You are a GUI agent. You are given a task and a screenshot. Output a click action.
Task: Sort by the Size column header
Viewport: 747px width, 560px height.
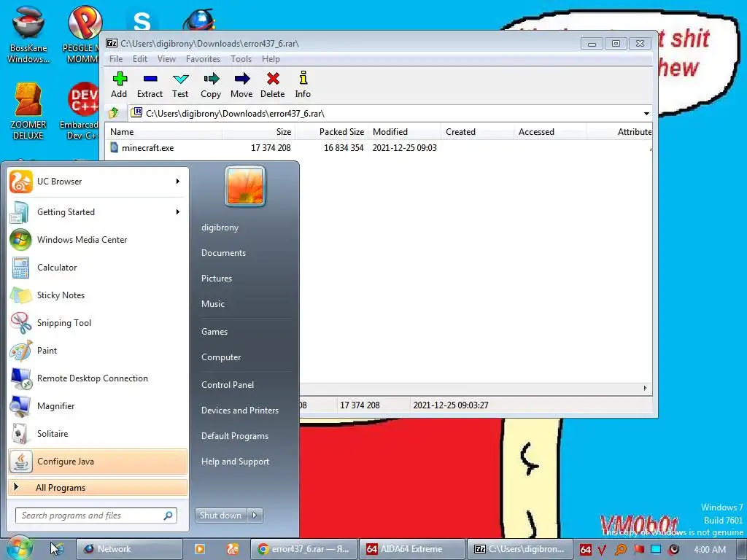[258, 132]
